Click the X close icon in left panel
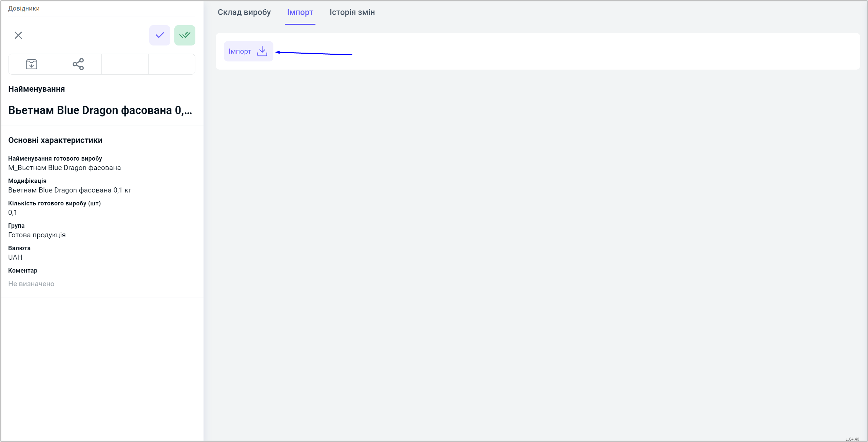This screenshot has width=868, height=442. pos(18,35)
